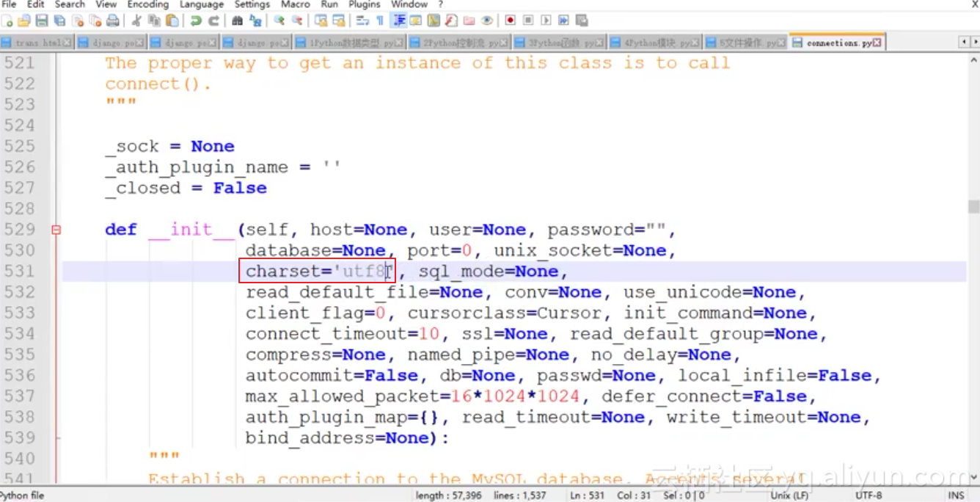
Task: Click the UTF-8 encoding status field
Action: point(869,495)
